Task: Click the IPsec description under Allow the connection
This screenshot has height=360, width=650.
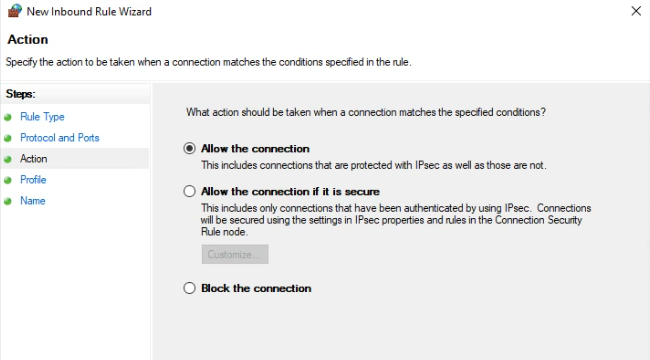Action: (x=374, y=165)
